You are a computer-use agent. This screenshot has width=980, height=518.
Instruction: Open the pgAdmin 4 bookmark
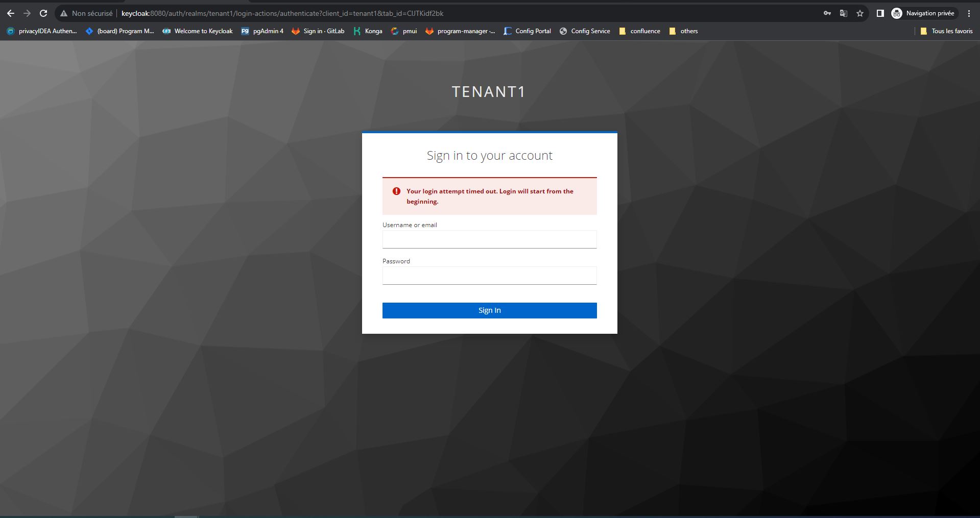(262, 31)
